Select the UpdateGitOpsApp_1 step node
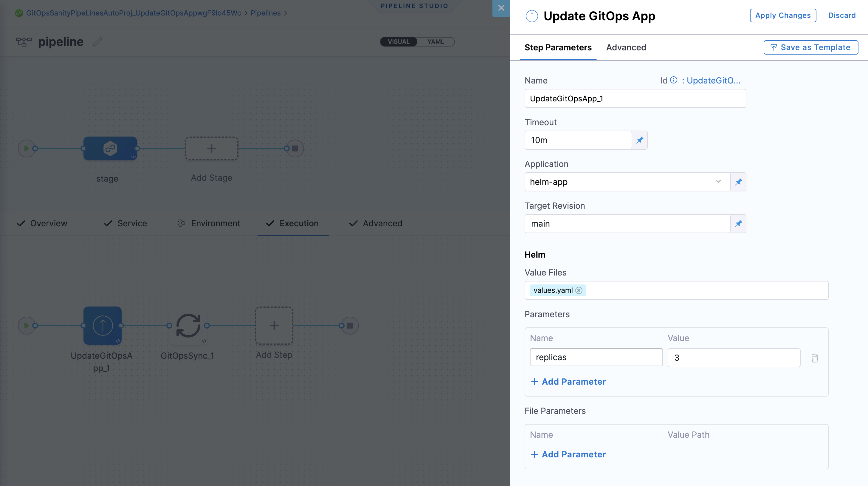Image resolution: width=868 pixels, height=486 pixels. 102,326
